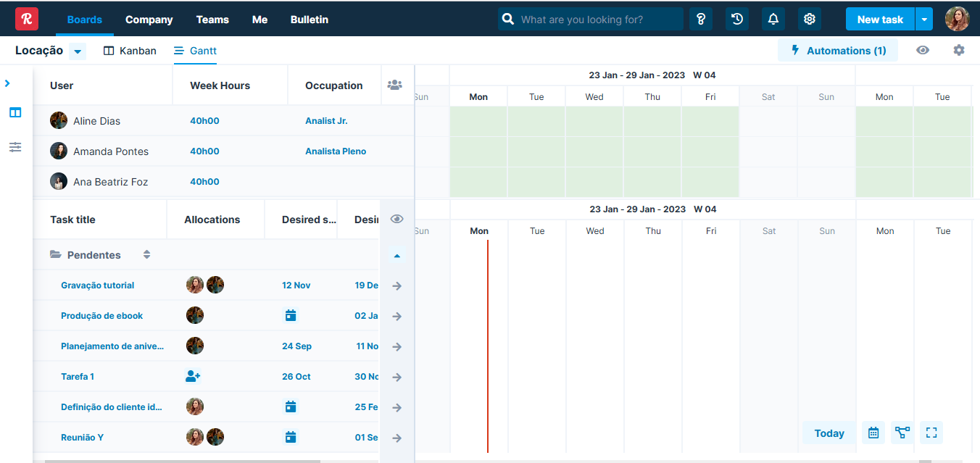Open the Locação board dropdown
Viewport: 980px width, 463px height.
pyautogui.click(x=78, y=51)
